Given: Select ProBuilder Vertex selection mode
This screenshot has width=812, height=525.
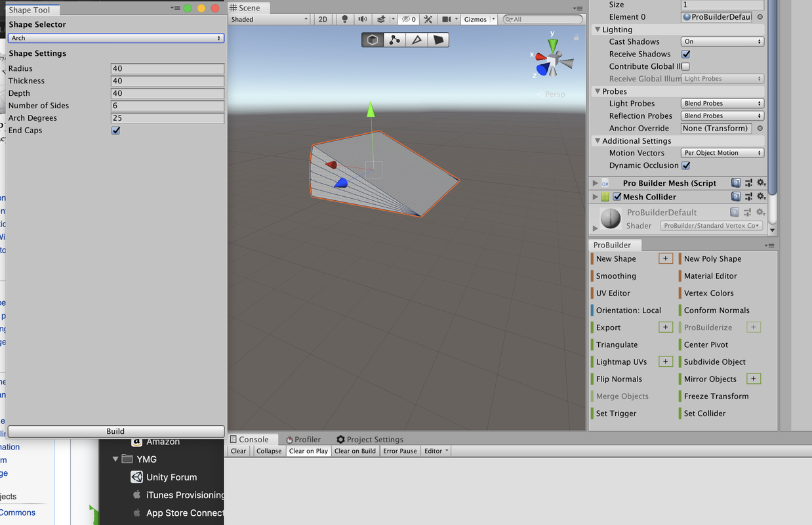Looking at the screenshot, I should pyautogui.click(x=394, y=40).
